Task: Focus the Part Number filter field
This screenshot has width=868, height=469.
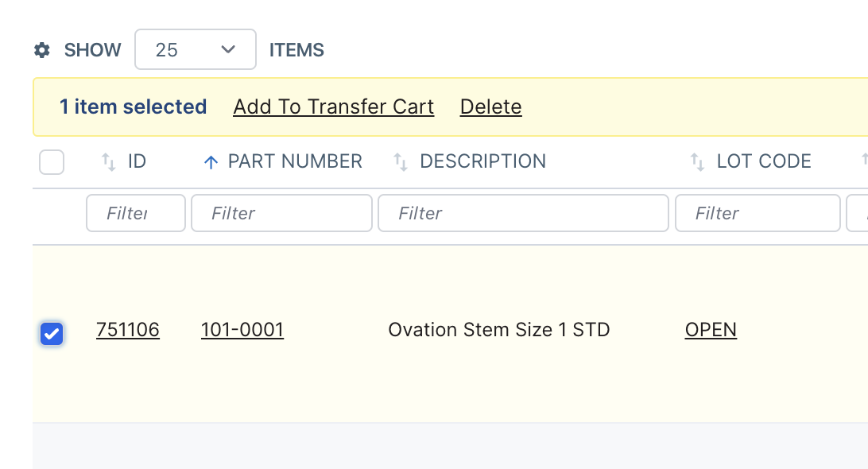Action: [281, 213]
